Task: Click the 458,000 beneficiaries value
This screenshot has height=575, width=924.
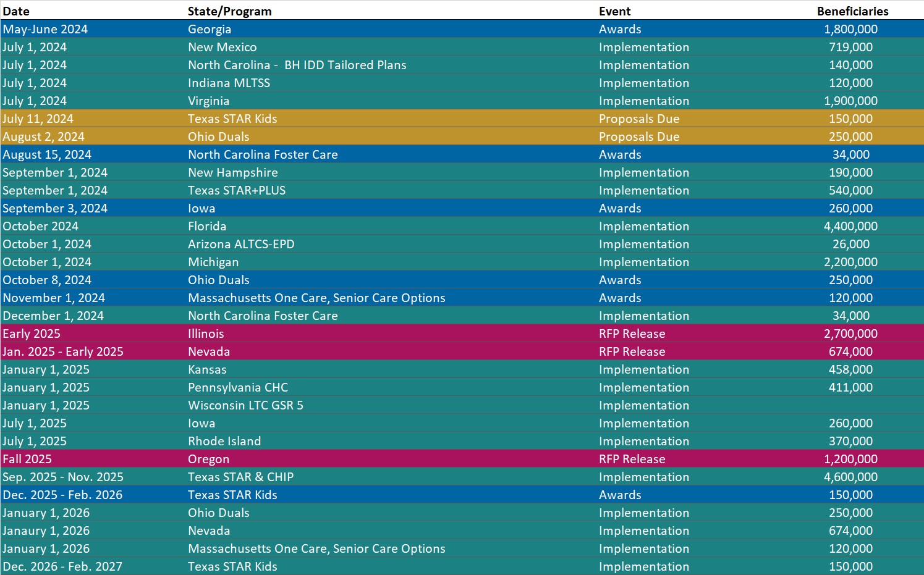Action: (850, 369)
